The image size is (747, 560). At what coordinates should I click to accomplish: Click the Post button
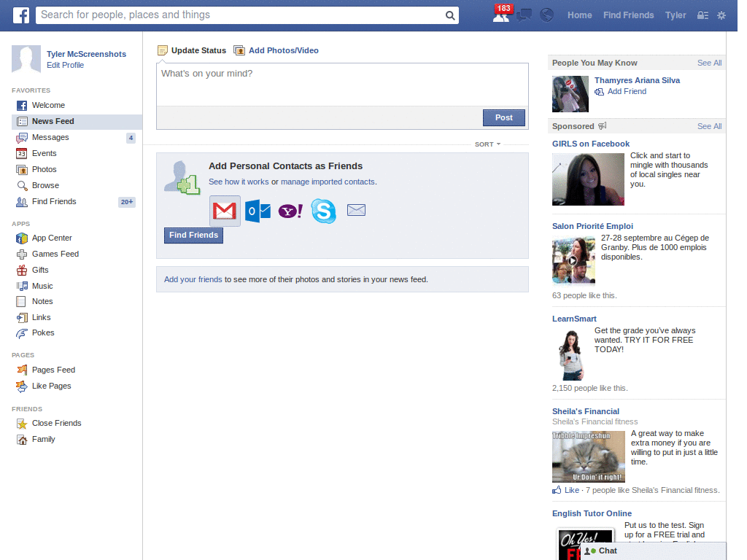(504, 117)
